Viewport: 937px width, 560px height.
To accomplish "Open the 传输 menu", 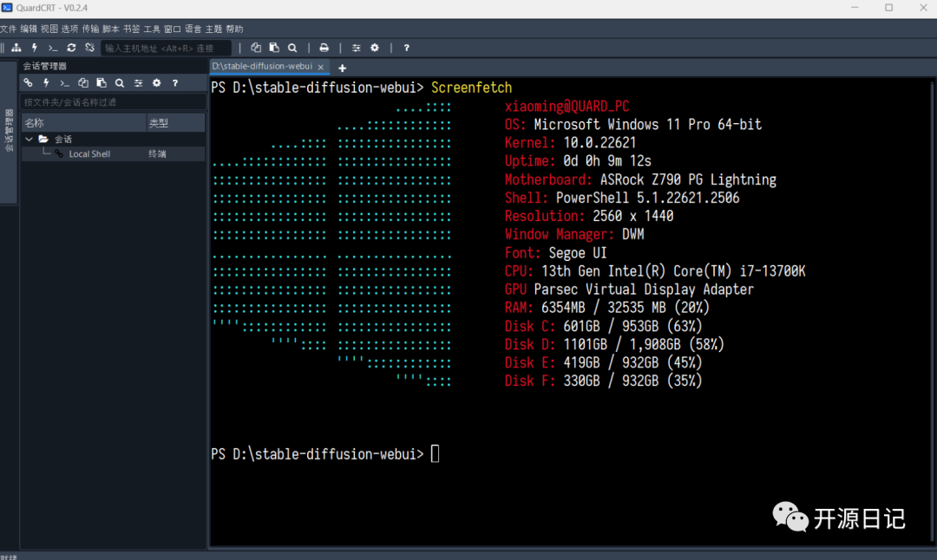I will 90,29.
